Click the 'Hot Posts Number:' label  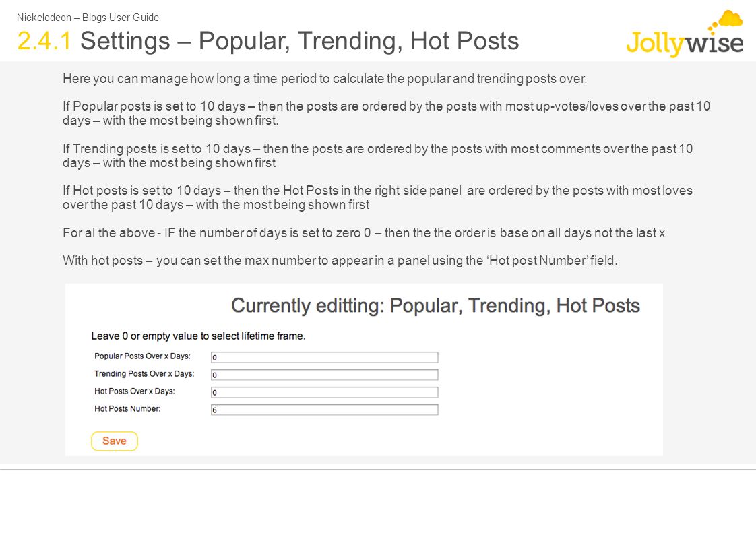click(127, 409)
